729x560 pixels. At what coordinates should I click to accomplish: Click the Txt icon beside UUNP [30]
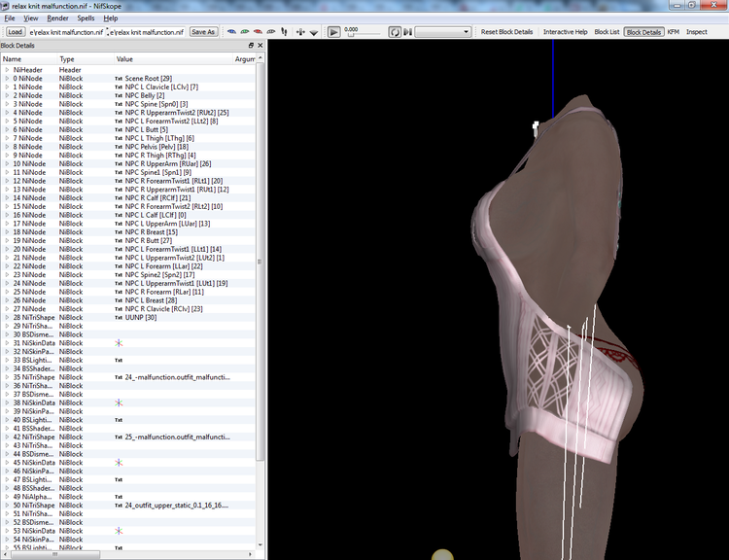(x=119, y=318)
